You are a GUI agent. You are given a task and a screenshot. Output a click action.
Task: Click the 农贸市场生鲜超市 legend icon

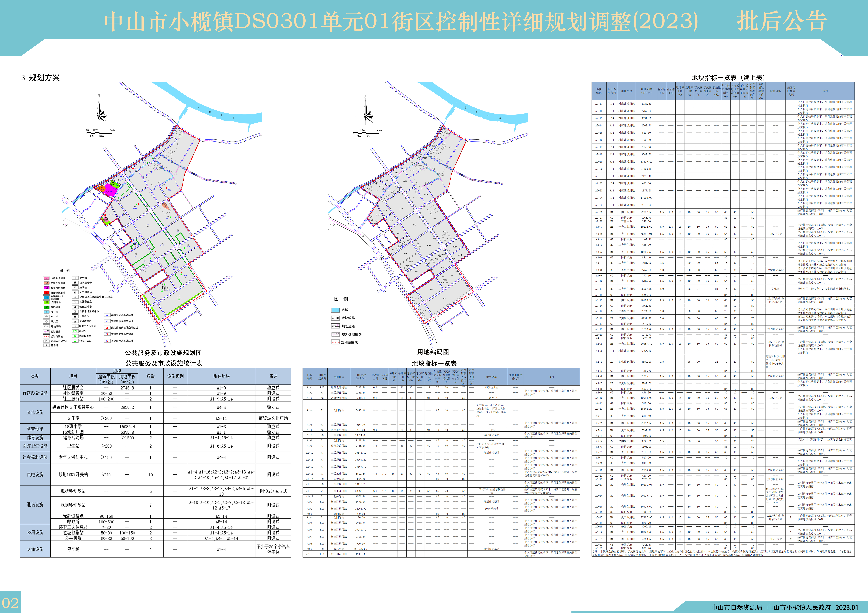[75, 312]
